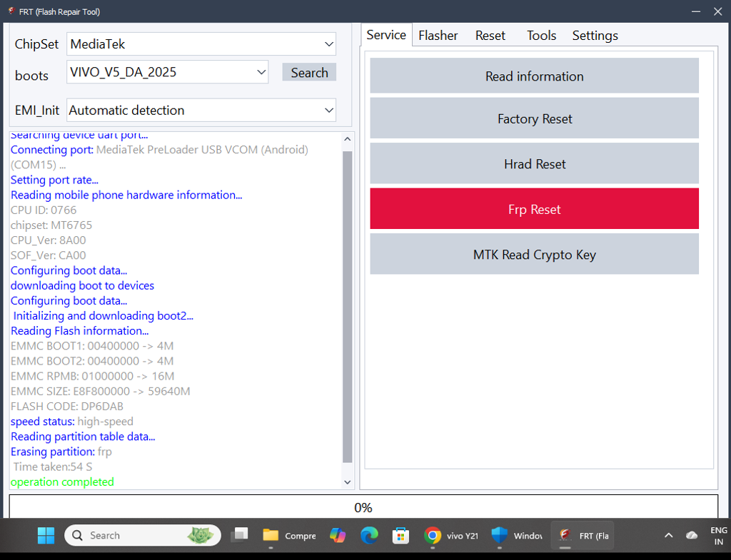Open Microsoft Edge from the taskbar
The image size is (731, 560).
pos(369,535)
